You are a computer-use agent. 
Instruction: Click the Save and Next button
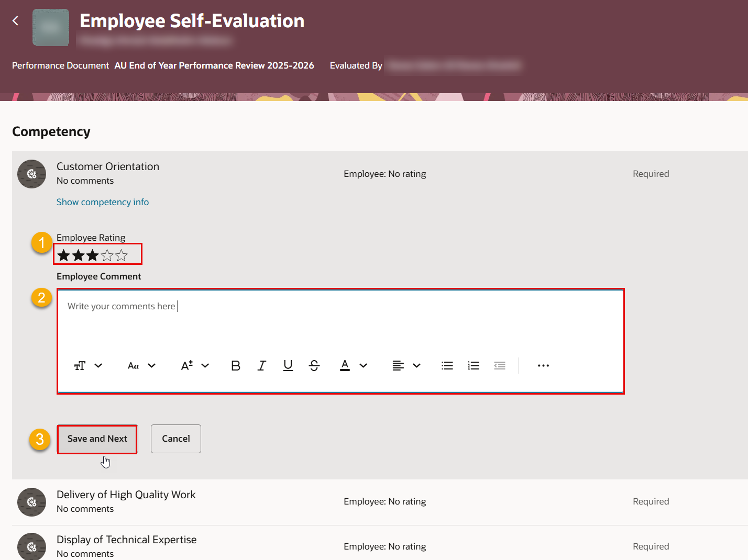97,439
